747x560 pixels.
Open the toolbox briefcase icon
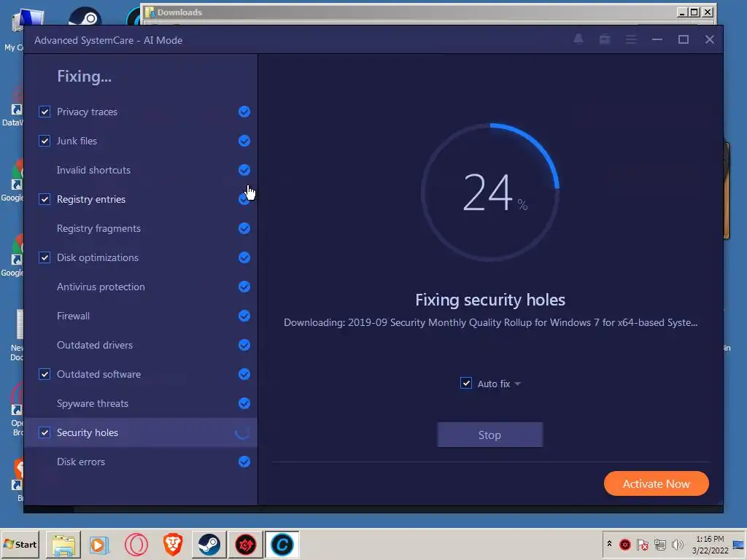pyautogui.click(x=605, y=39)
